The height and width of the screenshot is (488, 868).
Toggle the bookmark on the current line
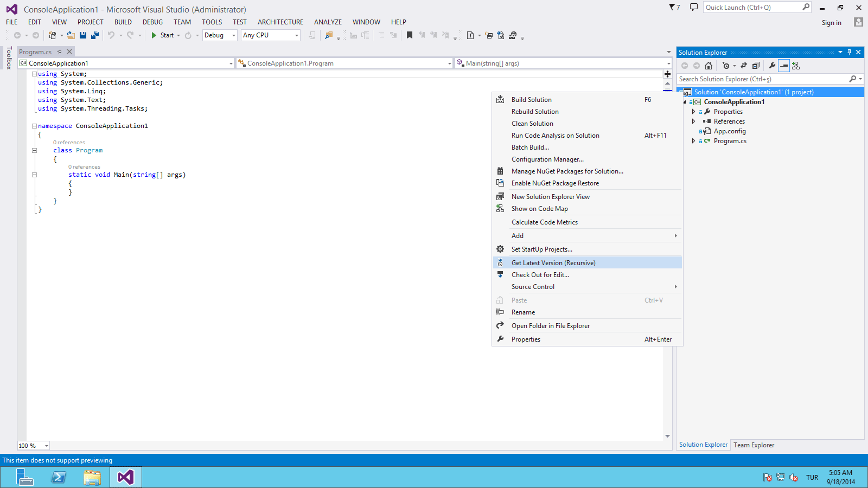(410, 35)
